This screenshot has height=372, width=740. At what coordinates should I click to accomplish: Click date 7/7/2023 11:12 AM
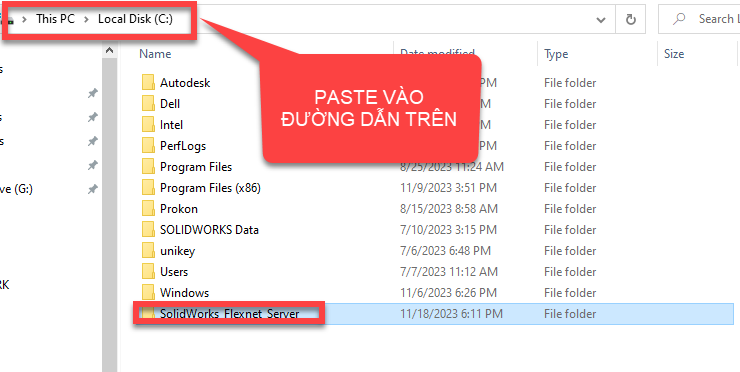tap(449, 272)
